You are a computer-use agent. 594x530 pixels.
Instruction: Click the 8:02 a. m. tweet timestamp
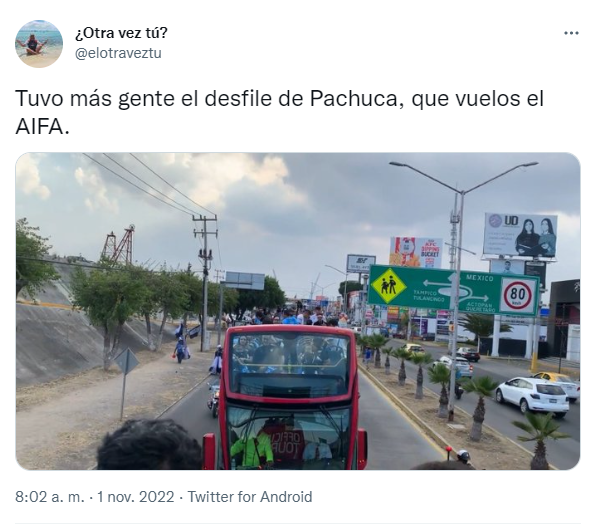point(50,497)
